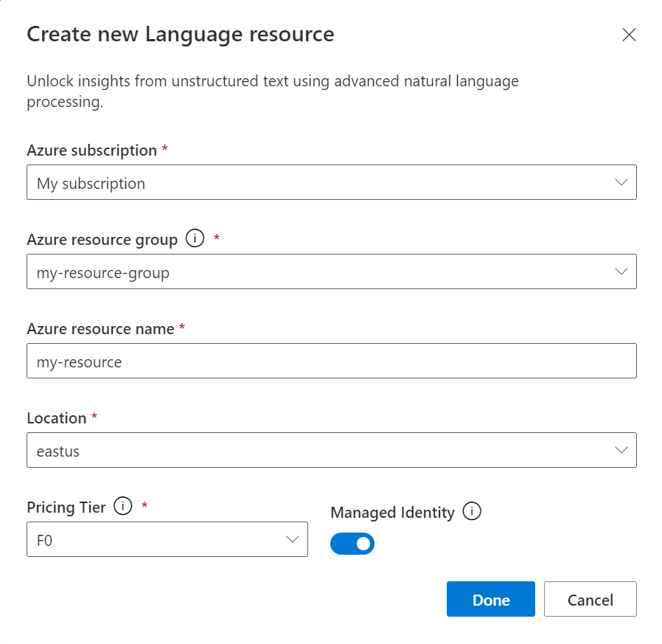The width and height of the screenshot is (662, 644).
Task: Click chevron arrow in Pricing Tier field
Action: point(292,539)
